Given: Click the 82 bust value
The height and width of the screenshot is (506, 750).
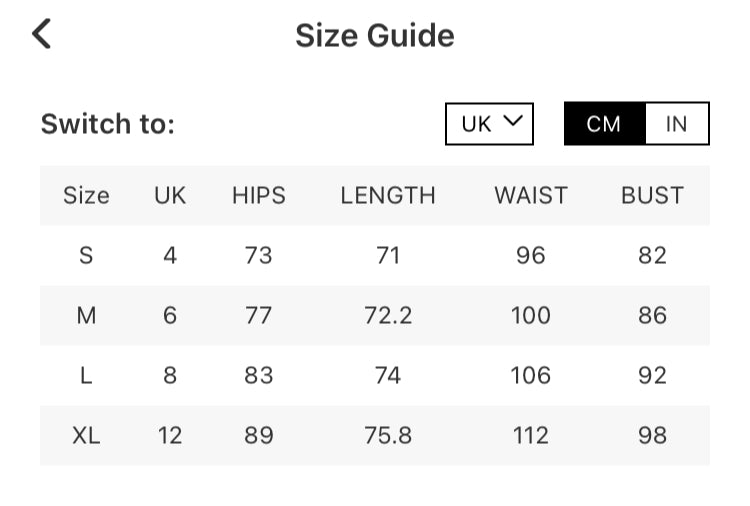Looking at the screenshot, I should click(x=652, y=255).
